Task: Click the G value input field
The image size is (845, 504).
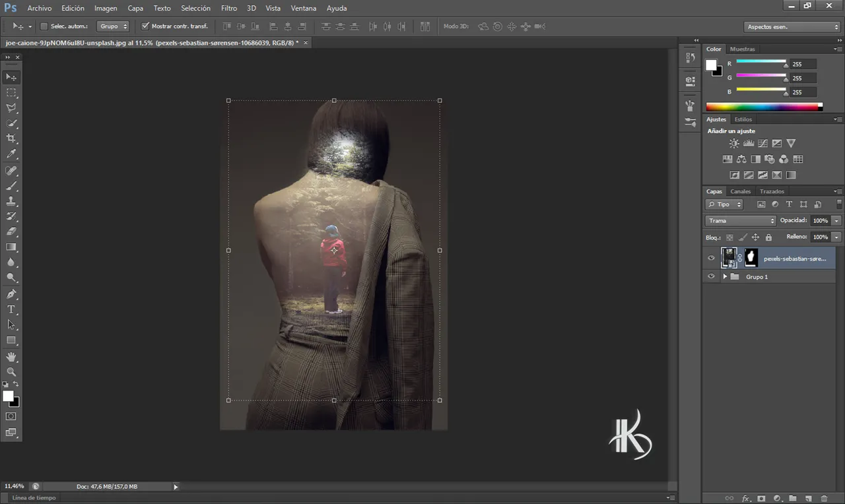Action: pyautogui.click(x=803, y=78)
